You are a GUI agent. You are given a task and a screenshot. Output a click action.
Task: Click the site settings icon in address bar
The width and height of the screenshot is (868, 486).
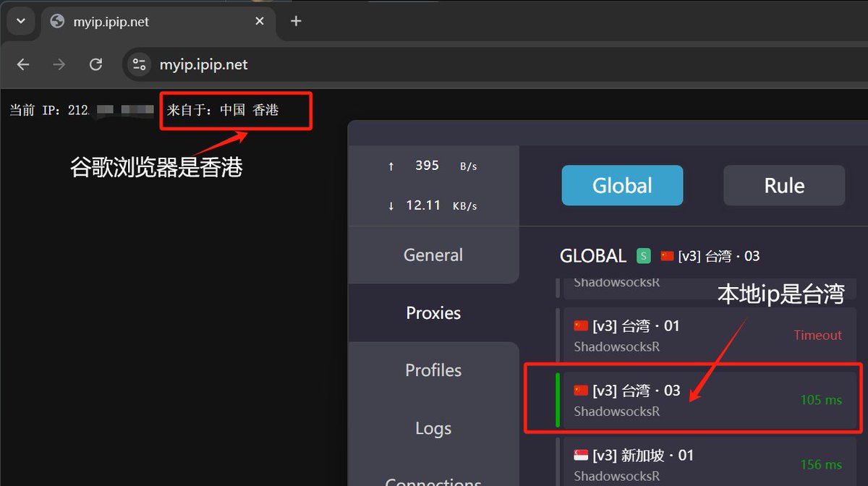(139, 64)
